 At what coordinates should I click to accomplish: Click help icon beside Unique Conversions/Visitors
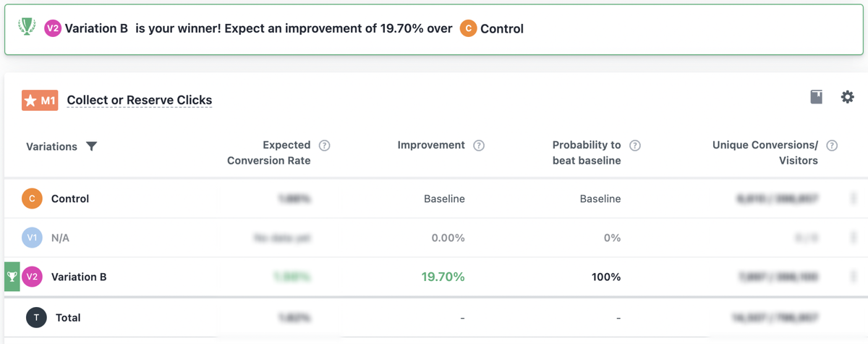(832, 146)
